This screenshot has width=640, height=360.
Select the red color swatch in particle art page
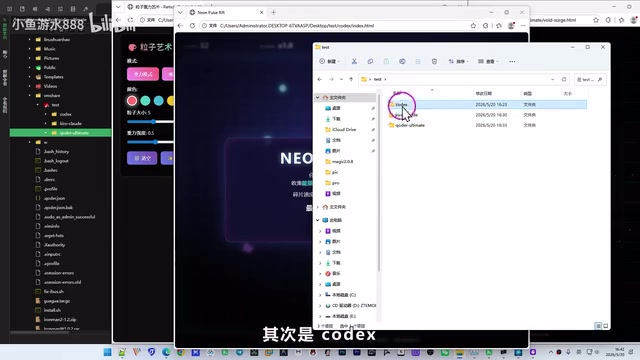131,100
